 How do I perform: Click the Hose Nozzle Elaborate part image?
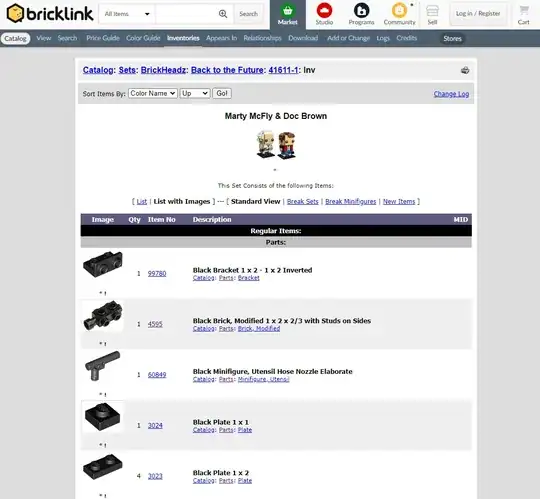[x=103, y=366]
